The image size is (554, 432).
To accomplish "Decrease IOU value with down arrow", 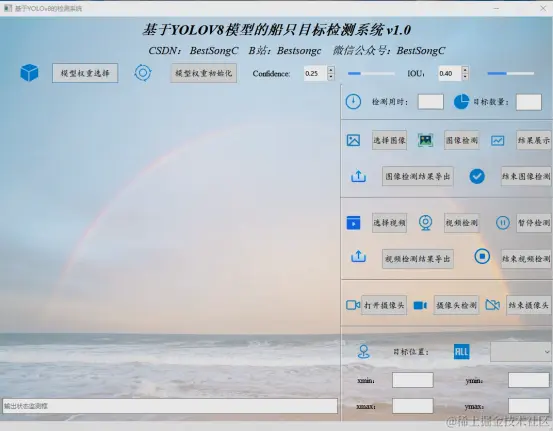I will [x=465, y=77].
